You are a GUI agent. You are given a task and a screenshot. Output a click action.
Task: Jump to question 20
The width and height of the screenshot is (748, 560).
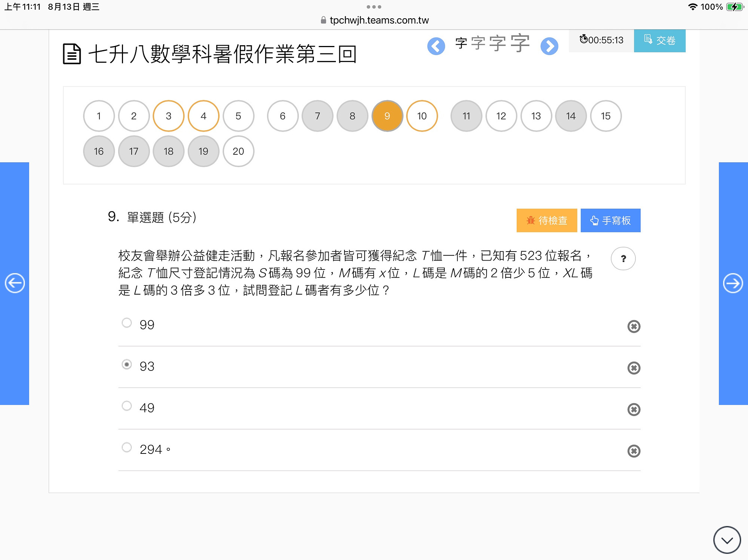(238, 151)
